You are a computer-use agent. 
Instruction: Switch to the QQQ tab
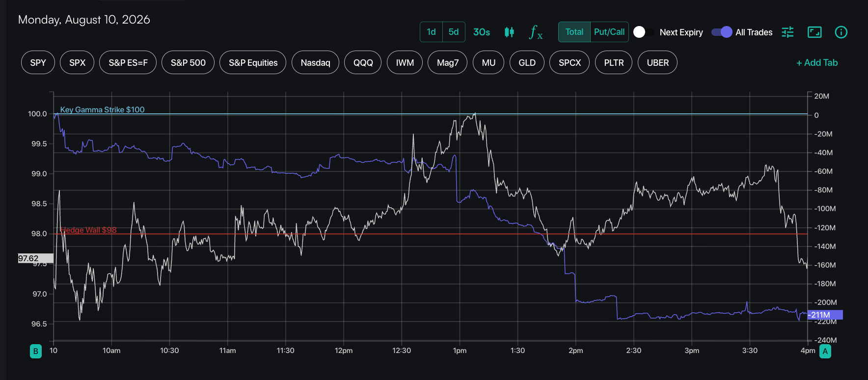(x=363, y=62)
